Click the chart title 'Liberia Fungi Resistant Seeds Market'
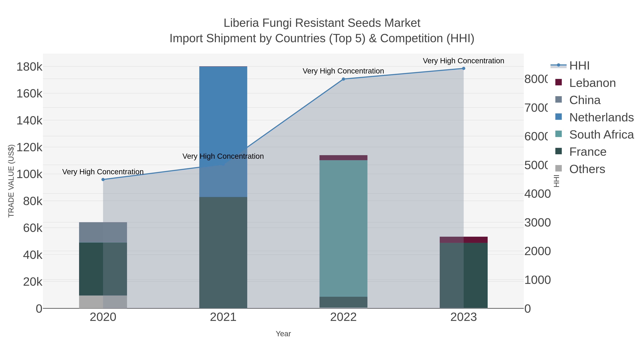This screenshot has height=362, width=644. click(322, 23)
